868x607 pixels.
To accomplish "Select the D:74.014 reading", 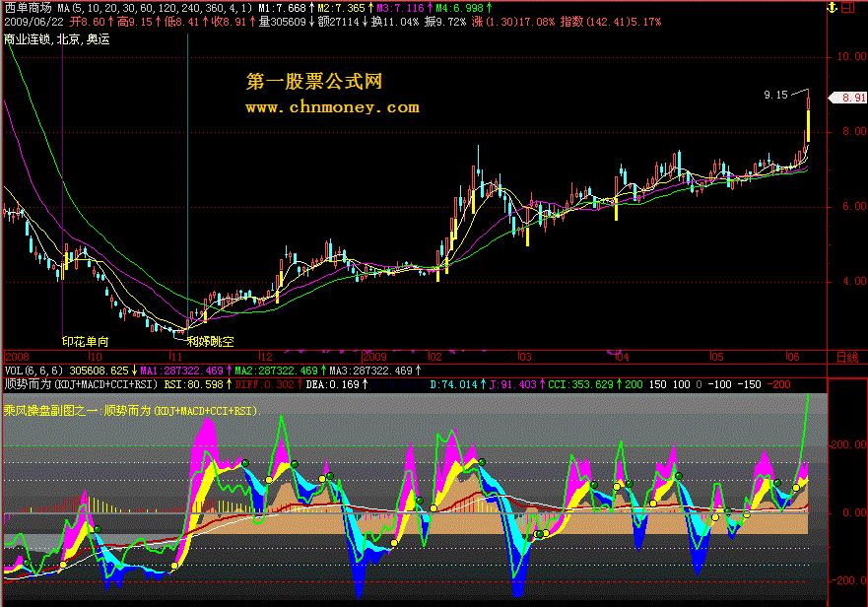I will (454, 384).
